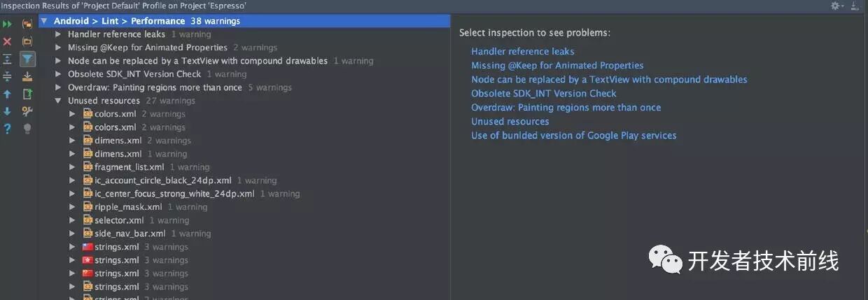The width and height of the screenshot is (868, 300).
Task: Go to next problem using down arrow
Action: pyautogui.click(x=8, y=111)
